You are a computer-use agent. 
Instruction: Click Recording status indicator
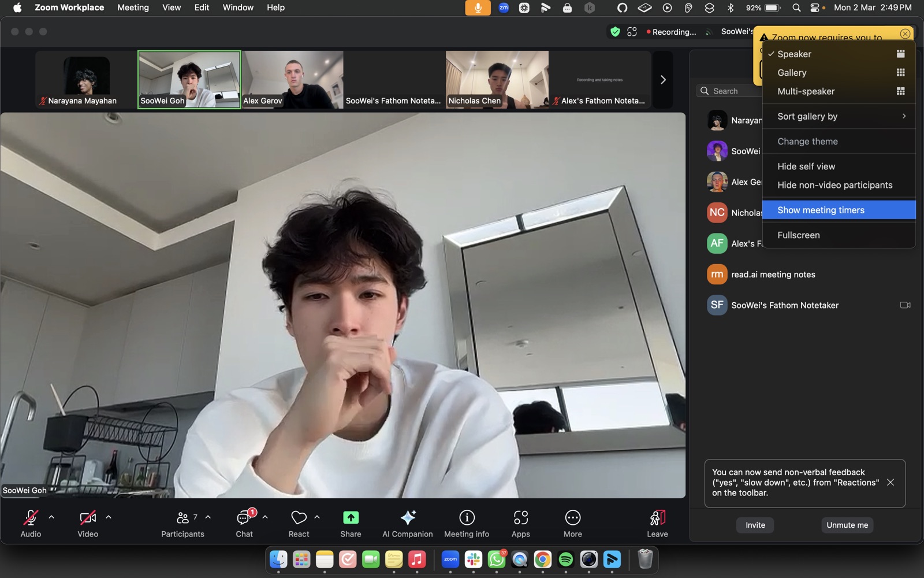tap(671, 32)
